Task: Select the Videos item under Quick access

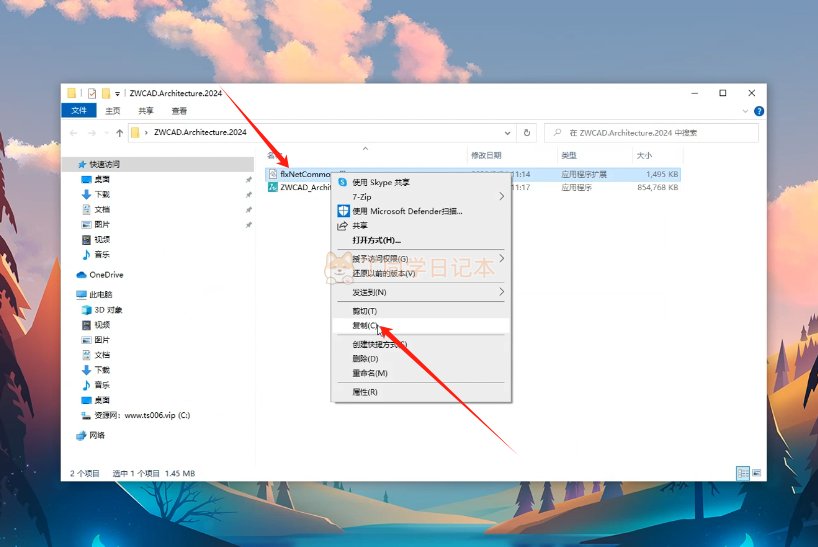Action: tap(102, 240)
